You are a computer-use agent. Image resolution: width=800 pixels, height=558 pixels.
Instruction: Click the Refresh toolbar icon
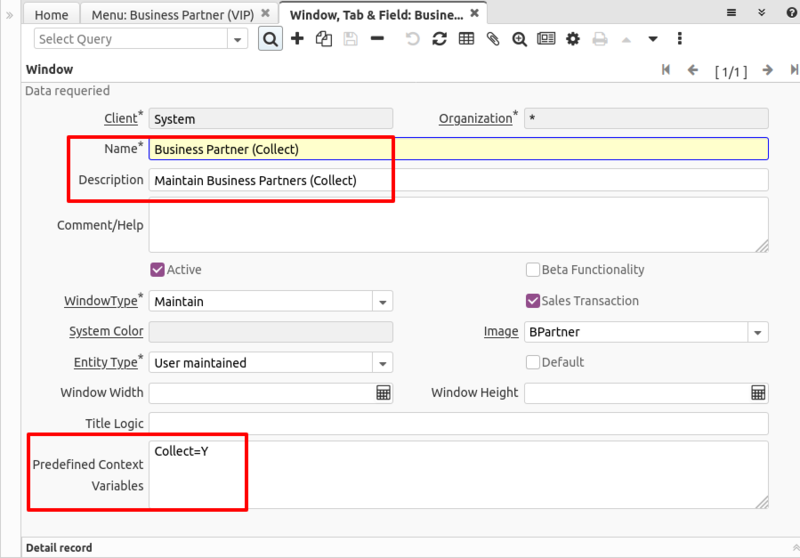pyautogui.click(x=439, y=39)
